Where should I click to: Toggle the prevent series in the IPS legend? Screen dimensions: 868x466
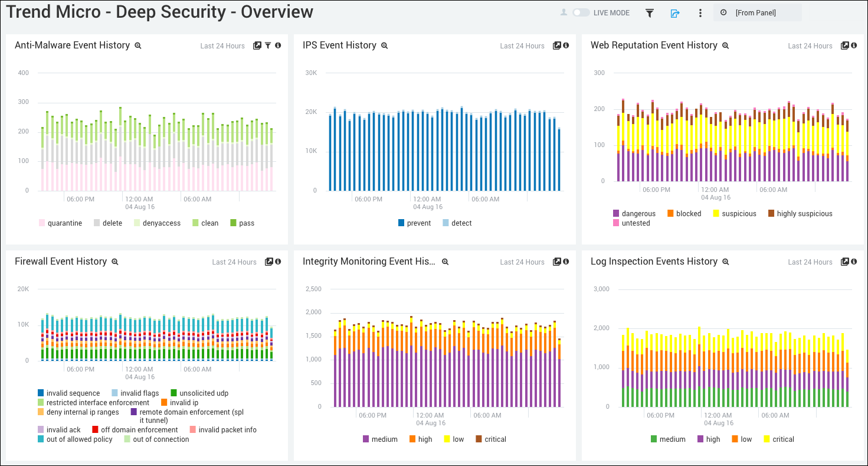coord(417,223)
